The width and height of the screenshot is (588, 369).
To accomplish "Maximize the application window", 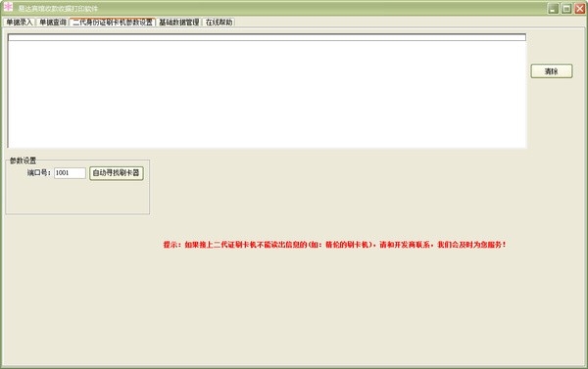I will (566, 8).
